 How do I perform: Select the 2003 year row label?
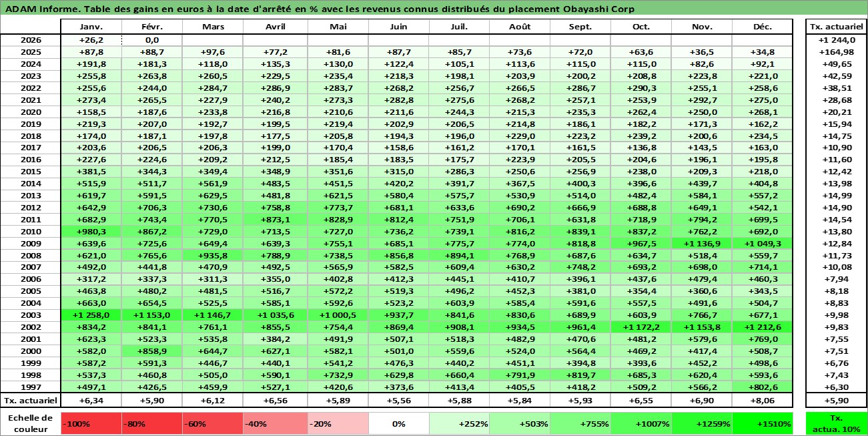[x=31, y=315]
